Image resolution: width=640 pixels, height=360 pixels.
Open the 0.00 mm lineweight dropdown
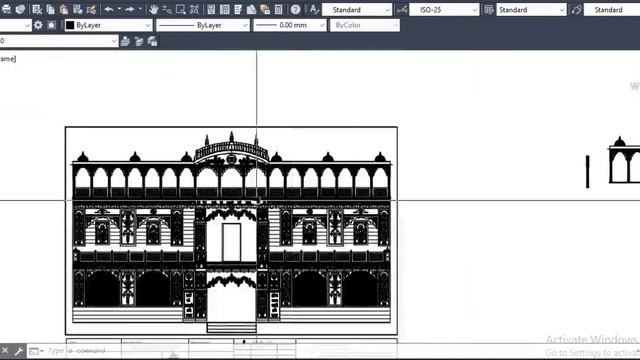coord(290,25)
